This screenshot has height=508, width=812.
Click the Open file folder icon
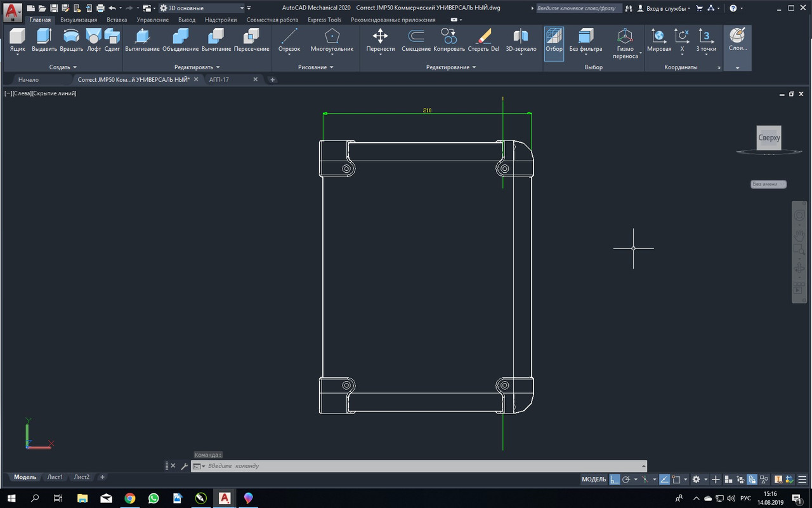click(x=42, y=8)
